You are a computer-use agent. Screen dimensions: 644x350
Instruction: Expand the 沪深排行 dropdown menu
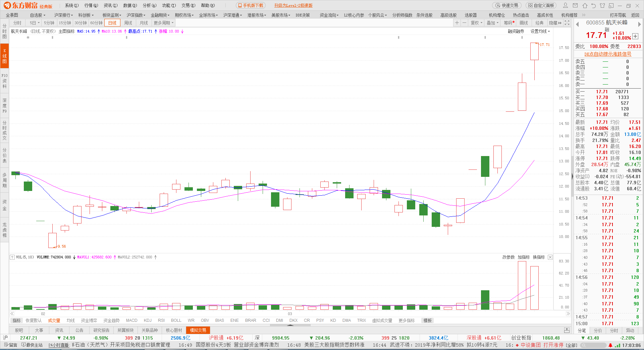pos(64,15)
